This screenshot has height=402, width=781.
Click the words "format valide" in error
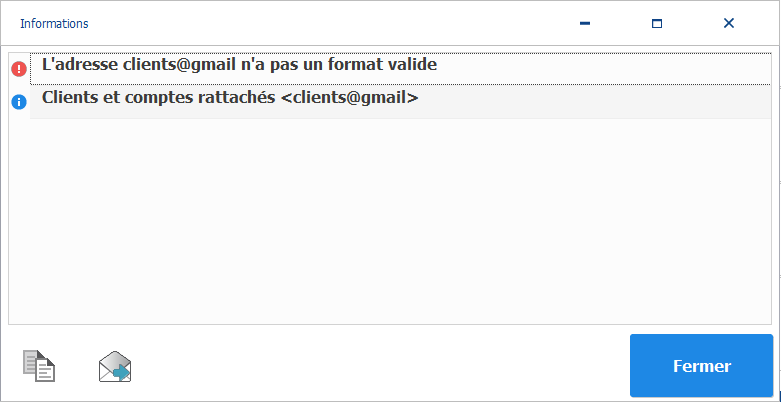389,64
